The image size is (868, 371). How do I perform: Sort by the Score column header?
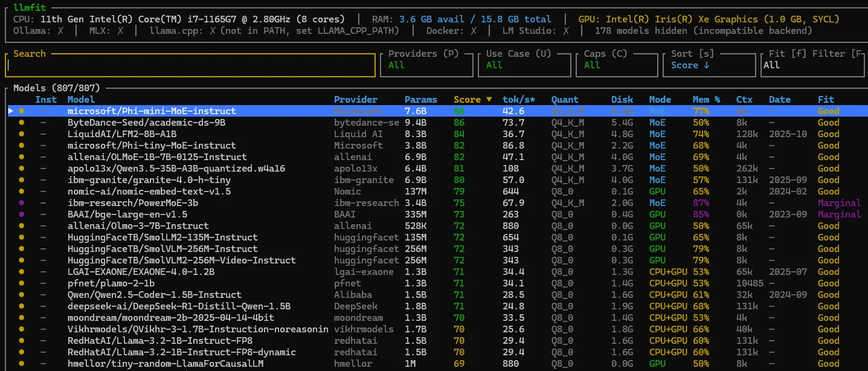tap(473, 100)
